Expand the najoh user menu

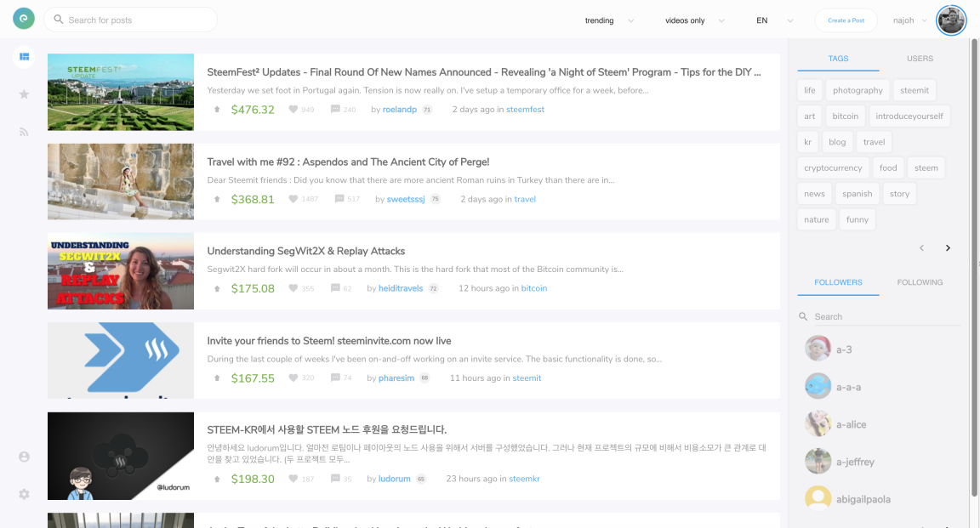point(910,20)
